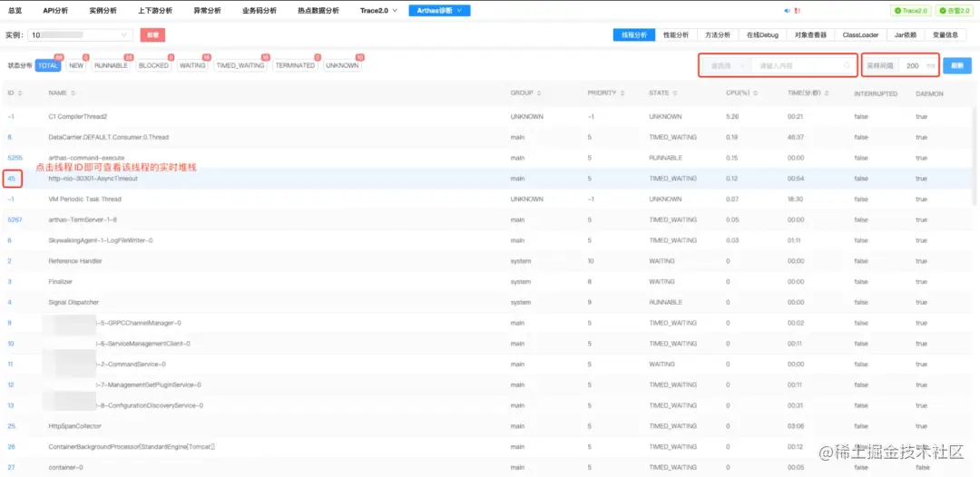
Task: Open the 异常分析 tab
Action: point(206,11)
